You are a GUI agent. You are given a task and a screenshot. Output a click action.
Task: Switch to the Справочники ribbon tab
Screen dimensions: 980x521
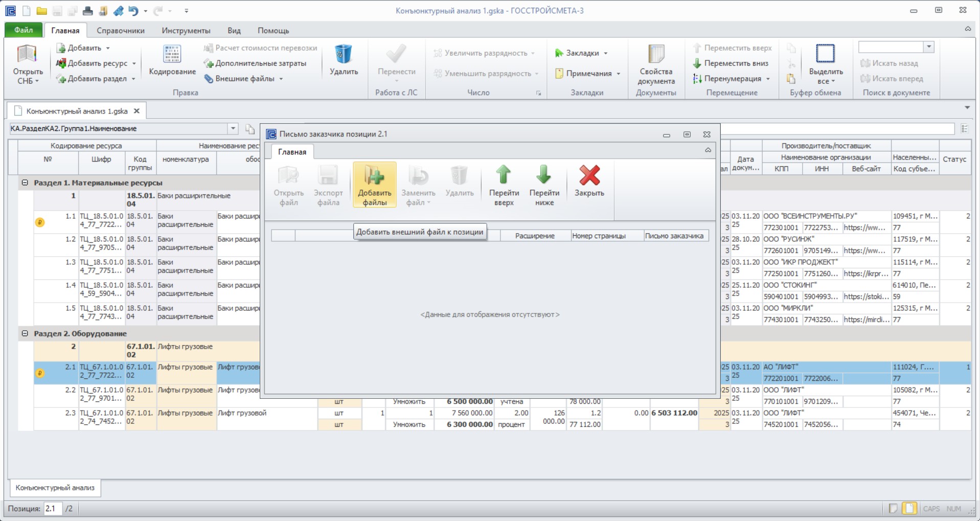[x=120, y=31]
